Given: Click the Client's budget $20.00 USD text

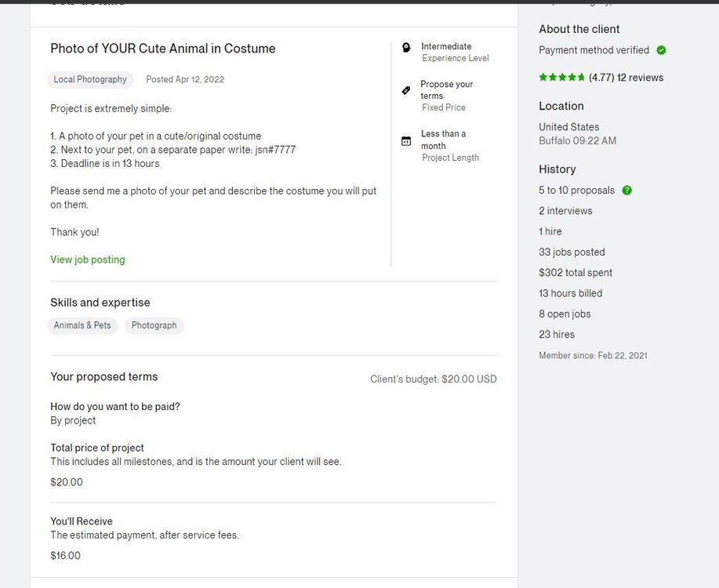Looking at the screenshot, I should [434, 379].
